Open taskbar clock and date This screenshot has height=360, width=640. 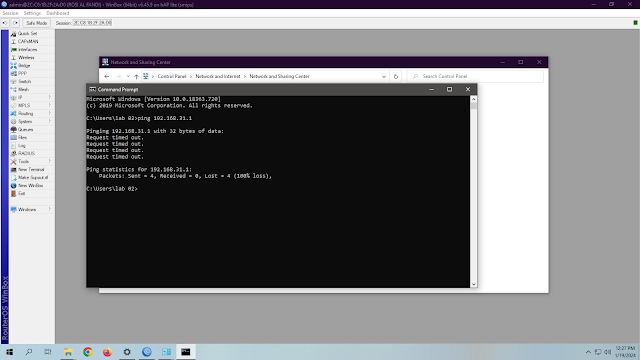pos(625,352)
